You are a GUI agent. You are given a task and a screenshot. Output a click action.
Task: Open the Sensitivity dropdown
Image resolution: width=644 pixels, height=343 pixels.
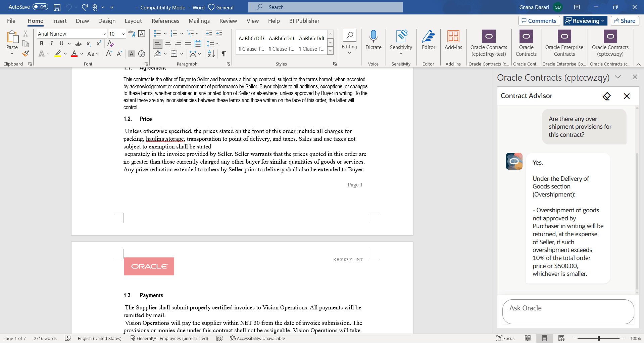tap(401, 43)
